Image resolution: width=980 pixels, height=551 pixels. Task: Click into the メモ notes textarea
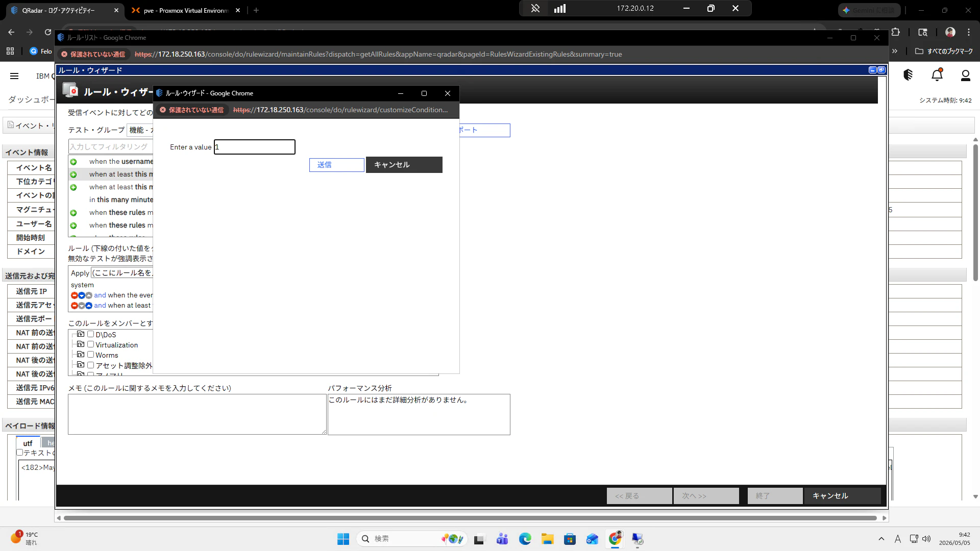pyautogui.click(x=197, y=414)
